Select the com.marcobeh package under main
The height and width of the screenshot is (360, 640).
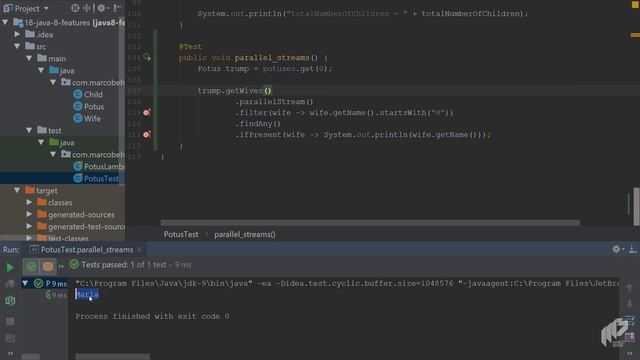point(93,82)
